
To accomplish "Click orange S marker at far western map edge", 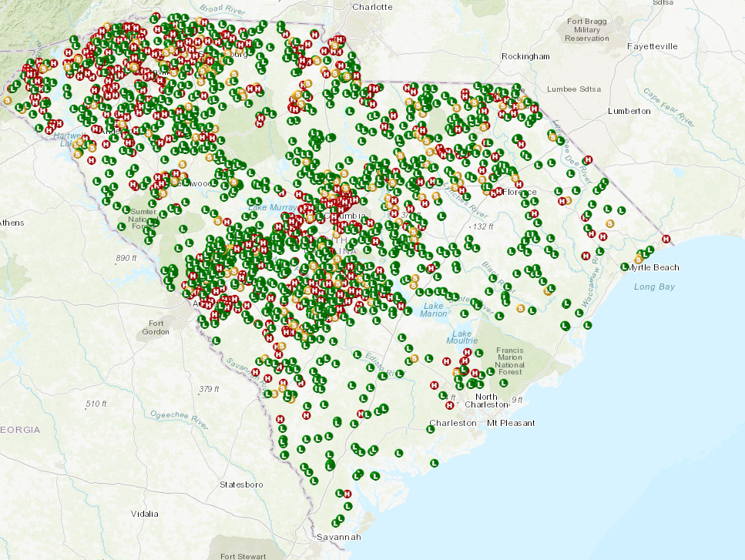I will [x=8, y=99].
